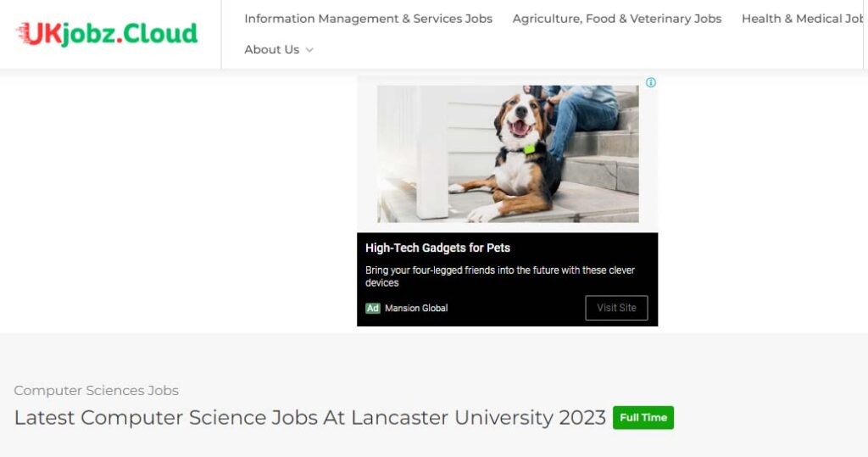The height and width of the screenshot is (457, 868).
Task: Select the About Us menu item
Action: pos(271,50)
